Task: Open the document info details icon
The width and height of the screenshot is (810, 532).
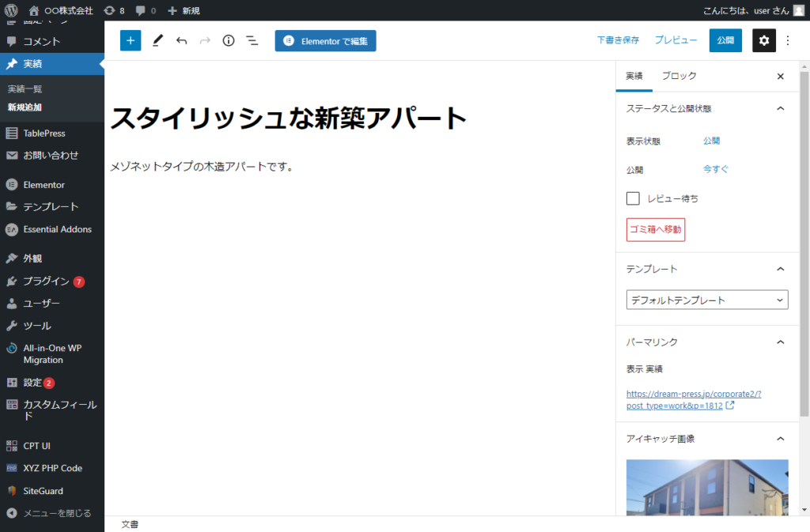Action: coord(229,40)
